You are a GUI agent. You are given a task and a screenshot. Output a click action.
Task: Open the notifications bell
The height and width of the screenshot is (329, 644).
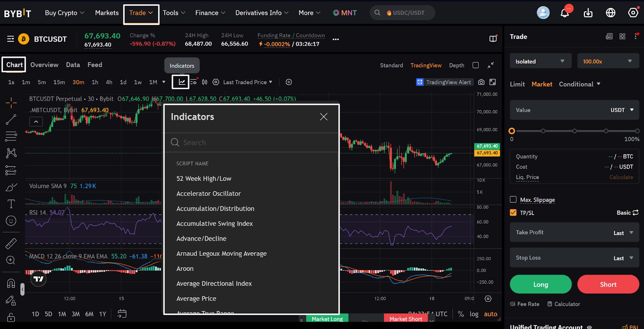point(565,13)
